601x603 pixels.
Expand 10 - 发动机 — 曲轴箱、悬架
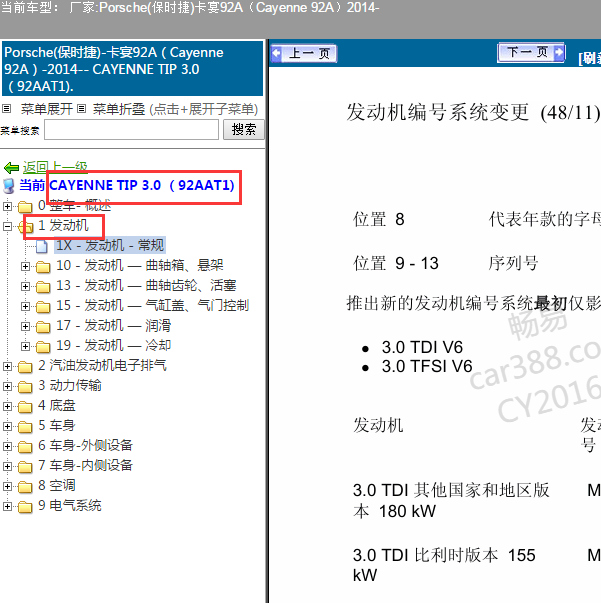click(x=25, y=266)
